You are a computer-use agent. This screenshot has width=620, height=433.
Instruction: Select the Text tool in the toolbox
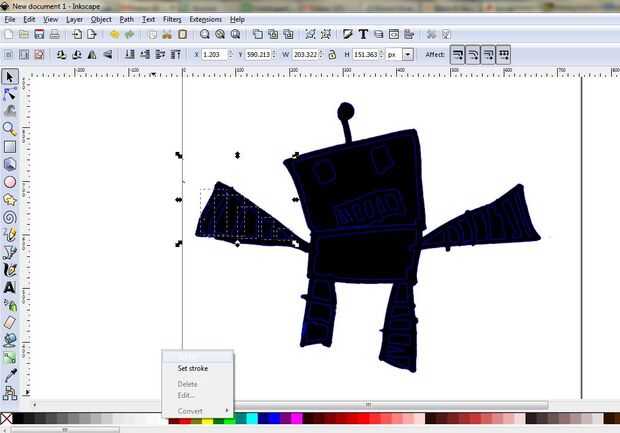10,287
